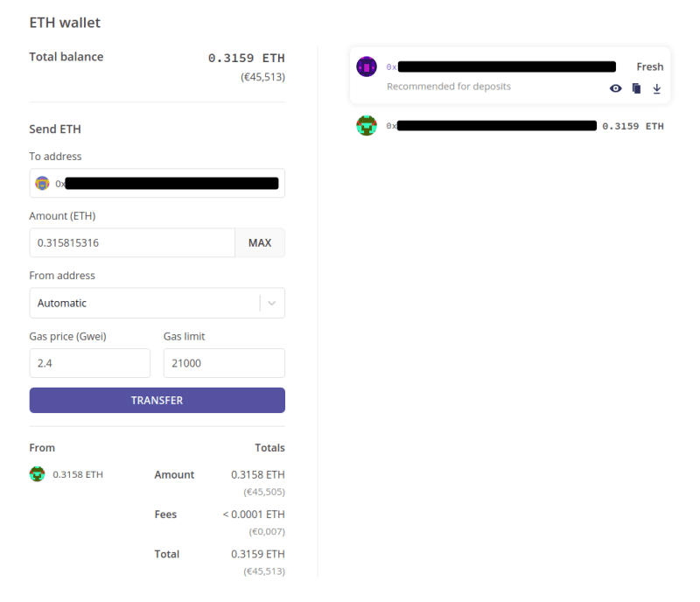Click the purple avatar of the fresh address
Screen dimensions: 700x602
[367, 66]
